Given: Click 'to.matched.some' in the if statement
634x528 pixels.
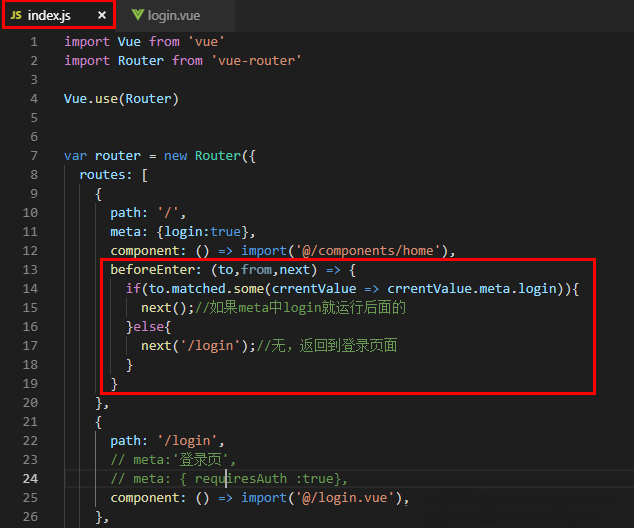Looking at the screenshot, I should pyautogui.click(x=206, y=289).
